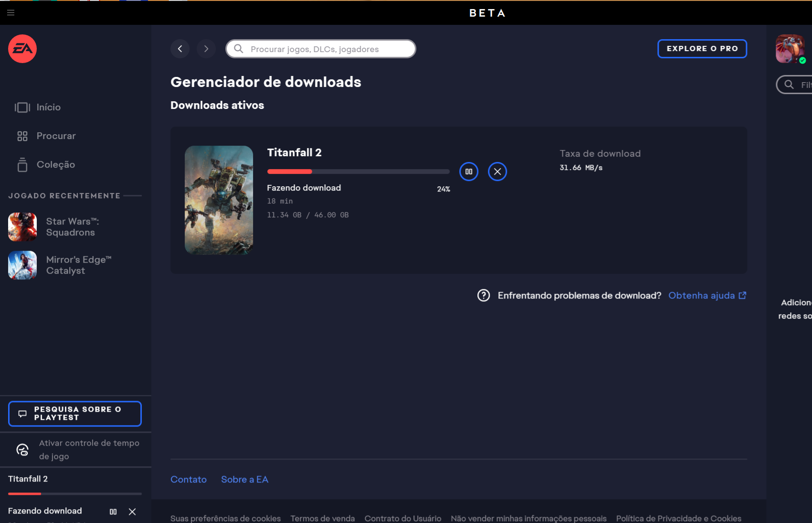Open Política de Privacidade e Cookies link
This screenshot has width=812, height=523.
point(679,518)
